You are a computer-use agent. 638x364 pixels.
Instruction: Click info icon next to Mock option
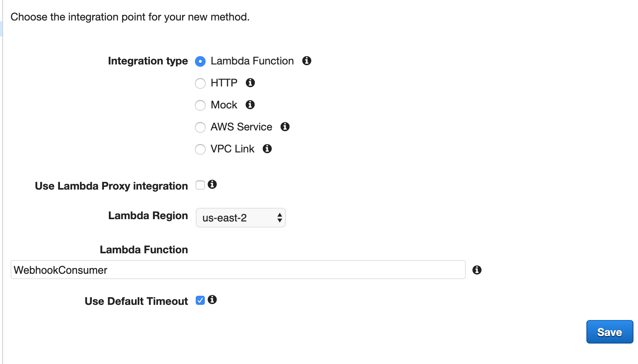click(250, 105)
